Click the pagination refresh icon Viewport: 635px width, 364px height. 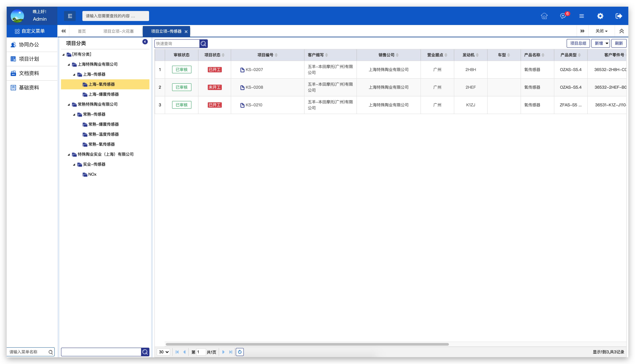click(240, 352)
